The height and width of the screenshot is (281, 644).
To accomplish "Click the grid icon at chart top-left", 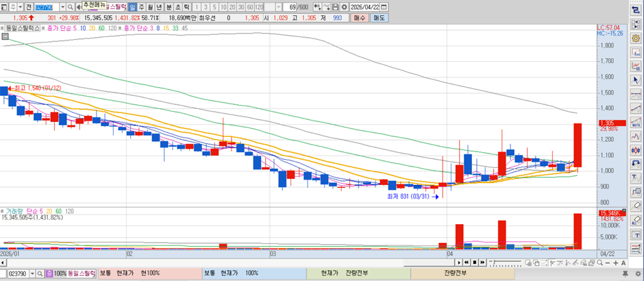I will (5, 36).
